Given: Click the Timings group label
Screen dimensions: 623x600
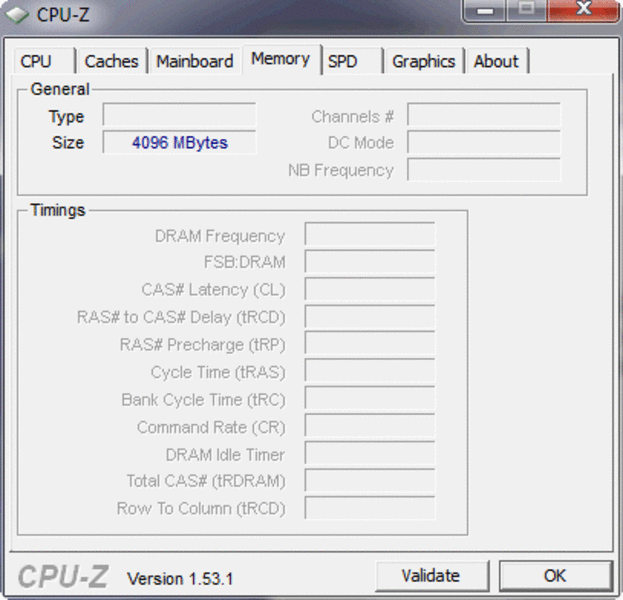Looking at the screenshot, I should pos(58,210).
